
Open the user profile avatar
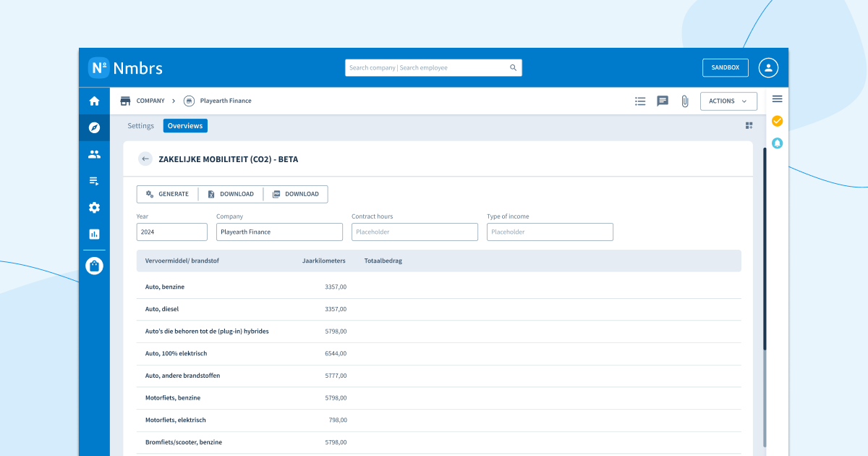pyautogui.click(x=768, y=67)
